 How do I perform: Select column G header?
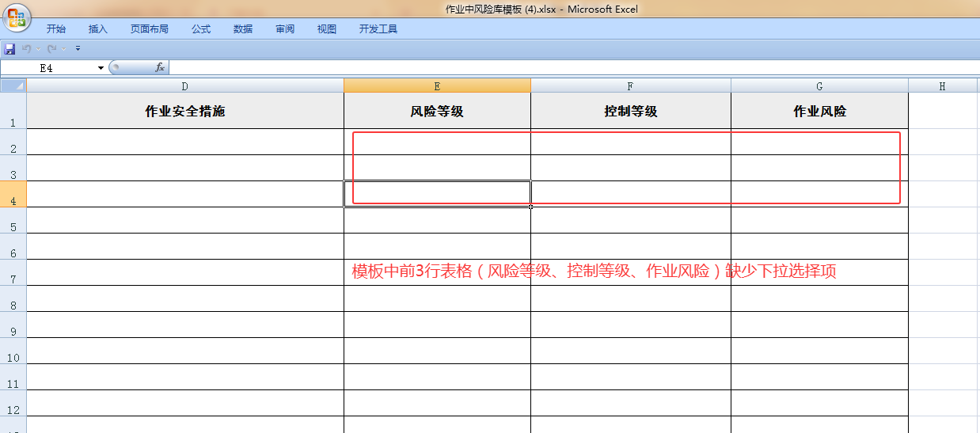pos(819,86)
